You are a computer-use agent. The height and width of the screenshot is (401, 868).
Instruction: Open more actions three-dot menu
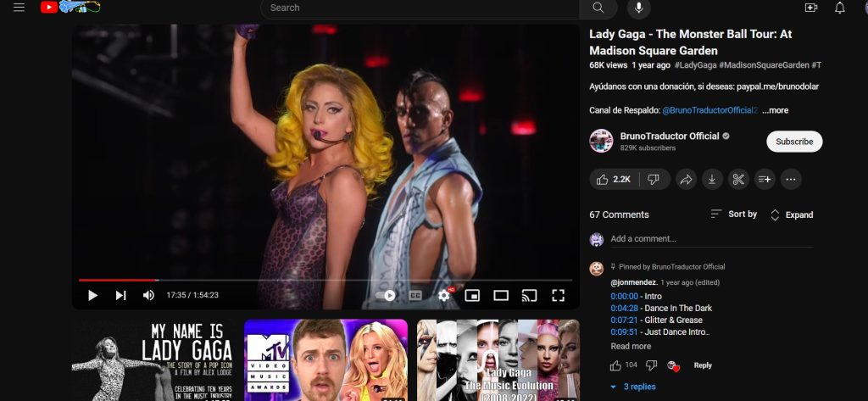[791, 180]
